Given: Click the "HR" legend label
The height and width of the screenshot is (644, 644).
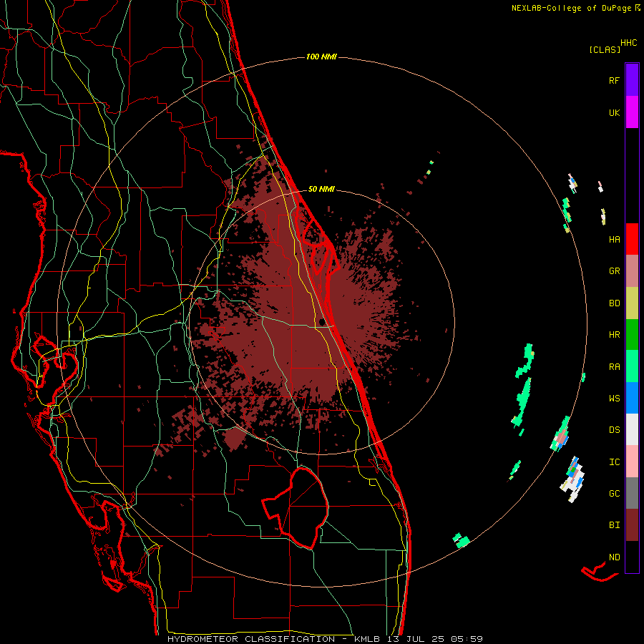Looking at the screenshot, I should (x=614, y=335).
